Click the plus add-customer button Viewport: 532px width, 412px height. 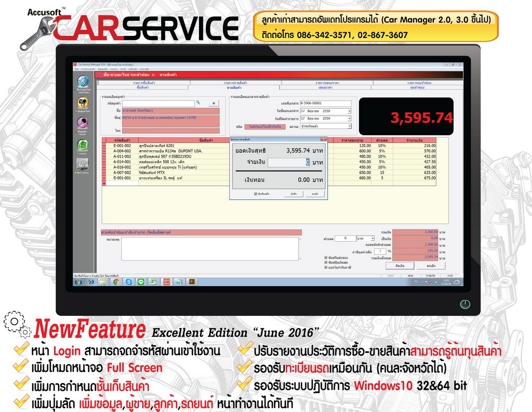point(214,103)
